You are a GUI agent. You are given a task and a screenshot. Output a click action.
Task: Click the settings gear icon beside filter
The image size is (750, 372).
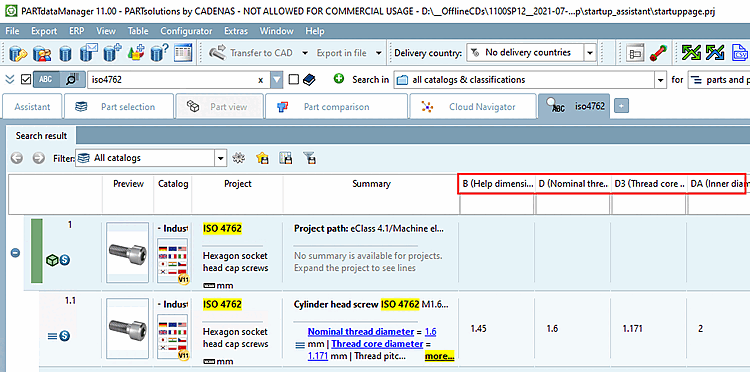[238, 158]
